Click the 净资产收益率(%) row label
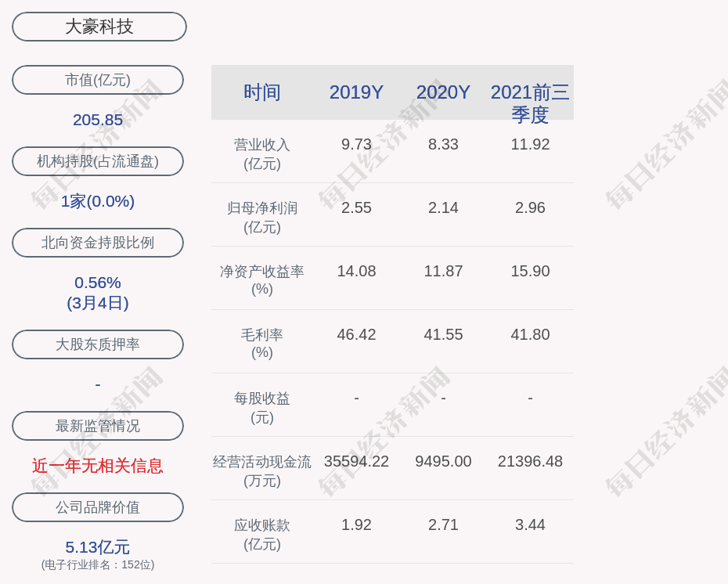 click(x=261, y=280)
